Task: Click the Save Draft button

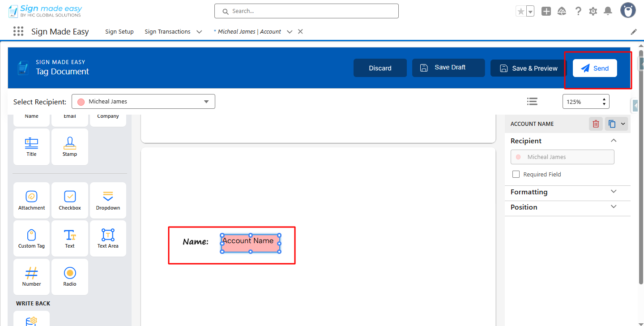Action: tap(448, 68)
